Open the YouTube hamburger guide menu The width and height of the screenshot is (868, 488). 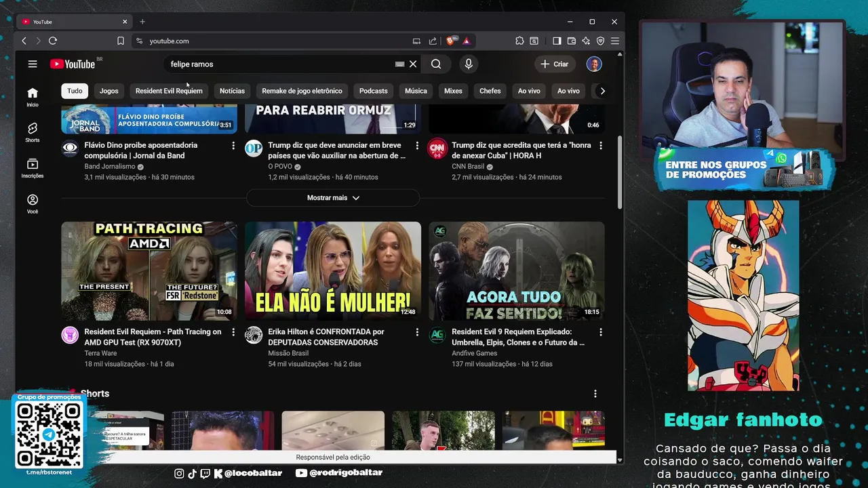click(x=33, y=64)
